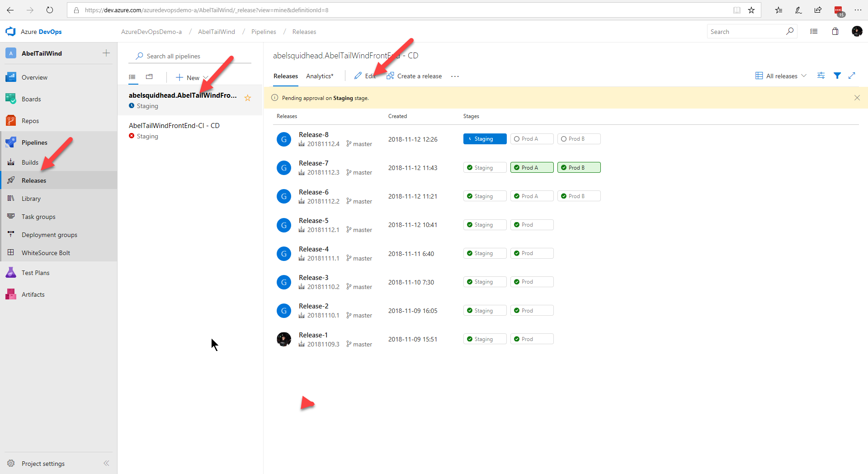Open work items list icon in header
The width and height of the screenshot is (868, 474).
[814, 31]
